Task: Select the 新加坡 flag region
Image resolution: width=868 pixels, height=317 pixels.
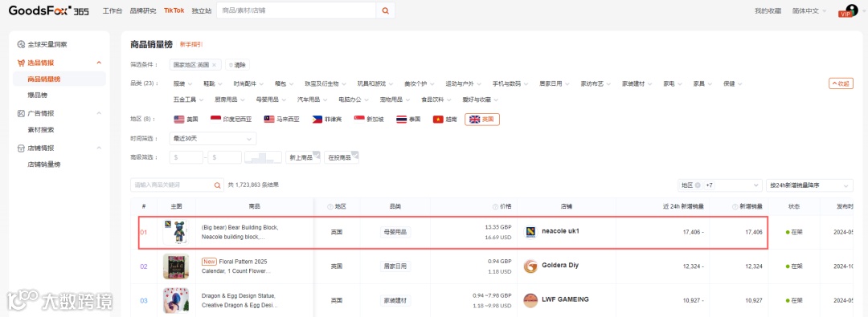Action: pos(369,119)
